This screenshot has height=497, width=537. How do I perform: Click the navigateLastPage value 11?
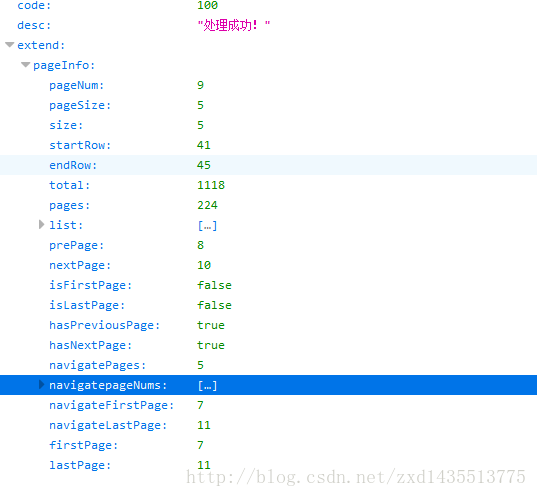pos(204,425)
